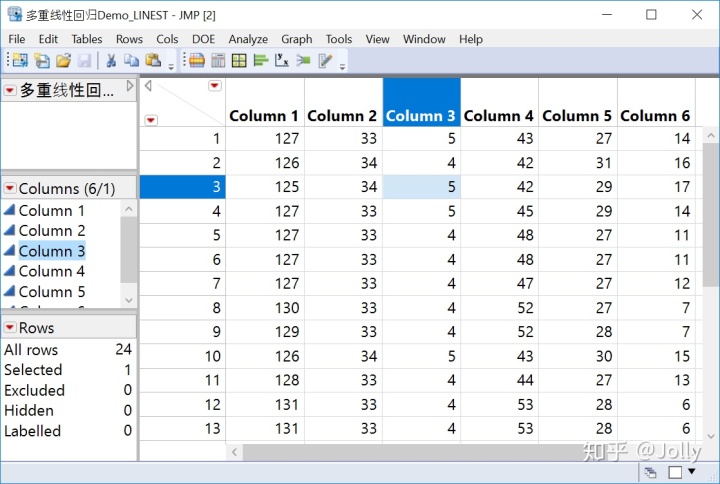This screenshot has width=720, height=484.
Task: Open the Tables menu
Action: coord(87,39)
